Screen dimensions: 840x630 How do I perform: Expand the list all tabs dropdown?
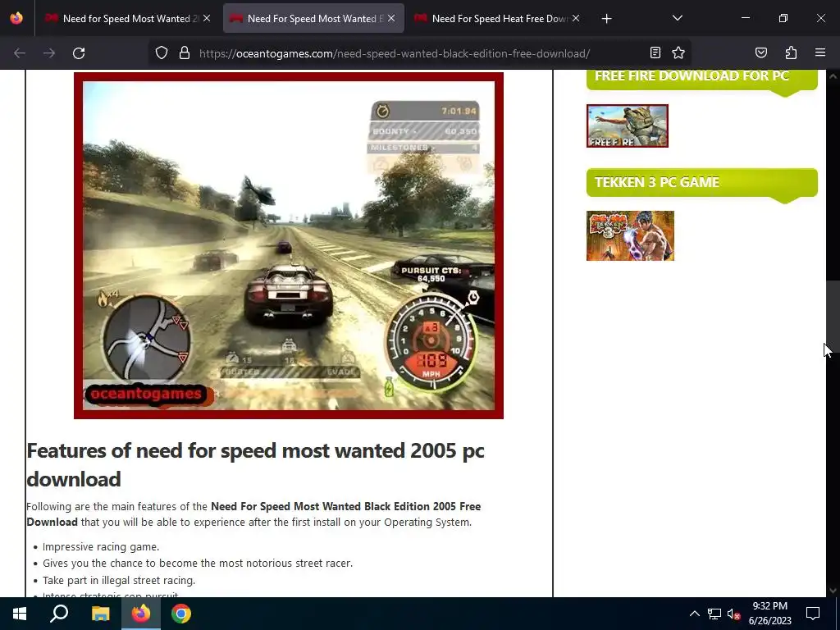pyautogui.click(x=677, y=18)
